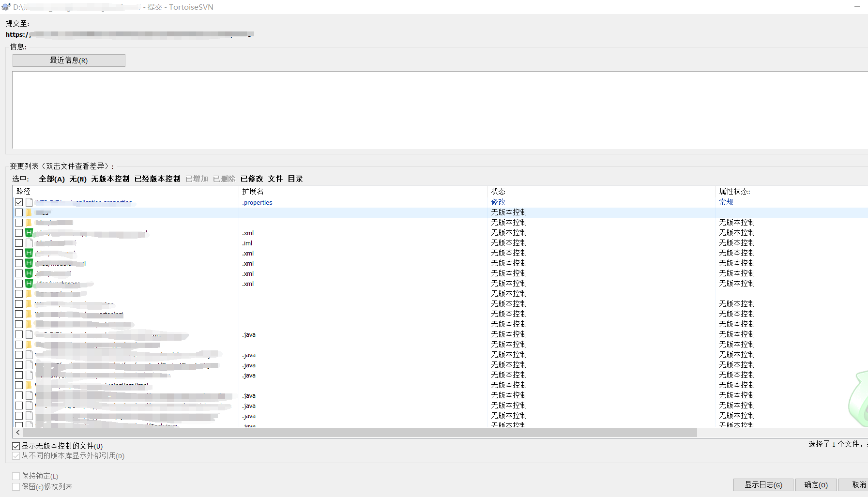Image resolution: width=868 pixels, height=497 pixels.
Task: Uncheck the checkbox for the .properties file
Action: (x=19, y=202)
